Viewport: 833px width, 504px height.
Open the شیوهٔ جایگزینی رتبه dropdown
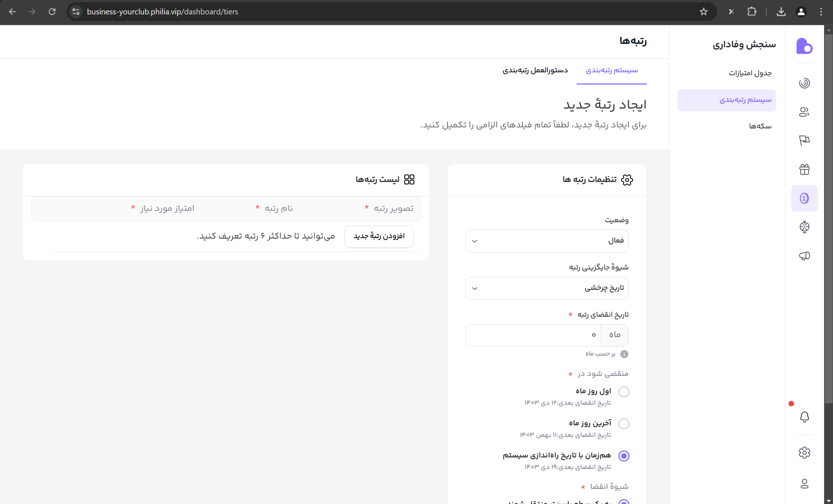click(547, 288)
